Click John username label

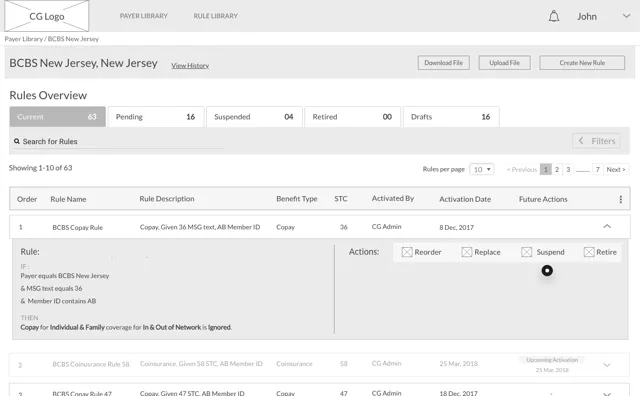click(x=587, y=16)
